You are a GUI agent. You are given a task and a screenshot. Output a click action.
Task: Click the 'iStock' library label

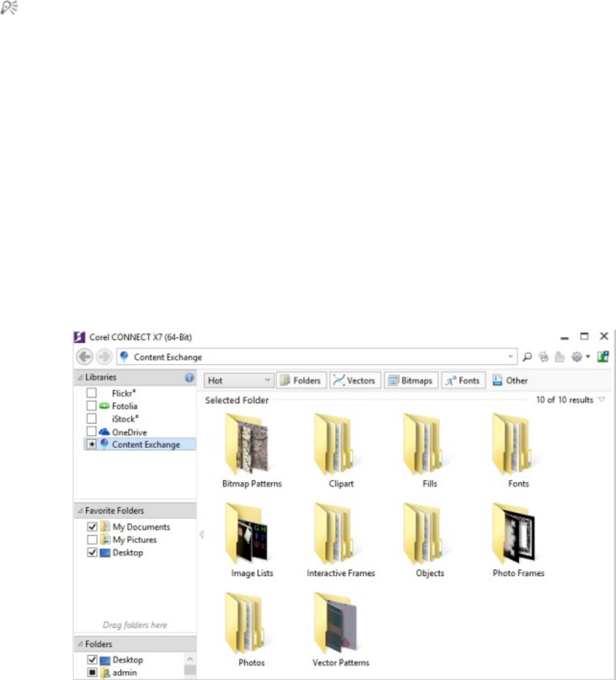tap(125, 419)
